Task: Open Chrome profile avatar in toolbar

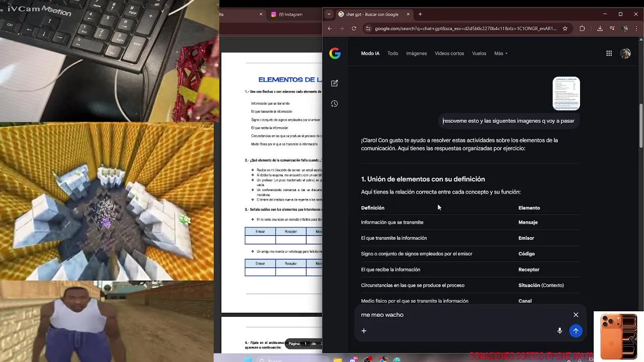Action: tap(624, 29)
